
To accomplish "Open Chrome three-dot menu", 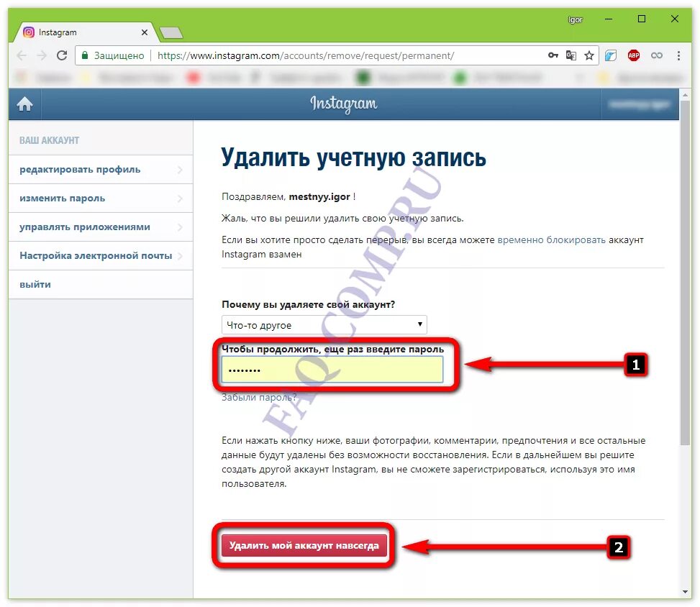I will 678,55.
